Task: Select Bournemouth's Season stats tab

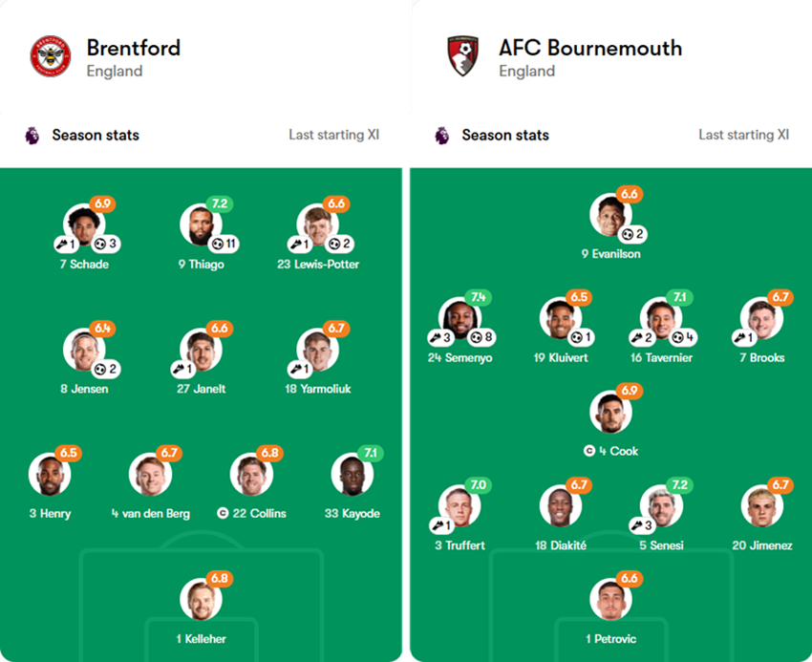Action: 504,136
